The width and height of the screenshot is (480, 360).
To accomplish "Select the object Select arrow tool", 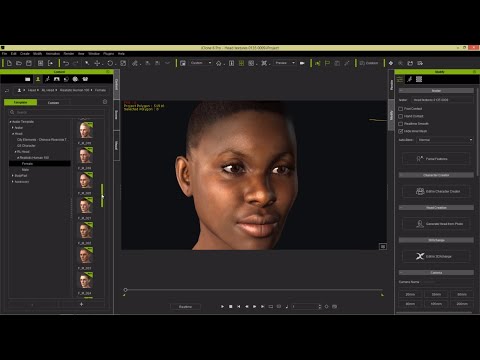I will point(87,63).
